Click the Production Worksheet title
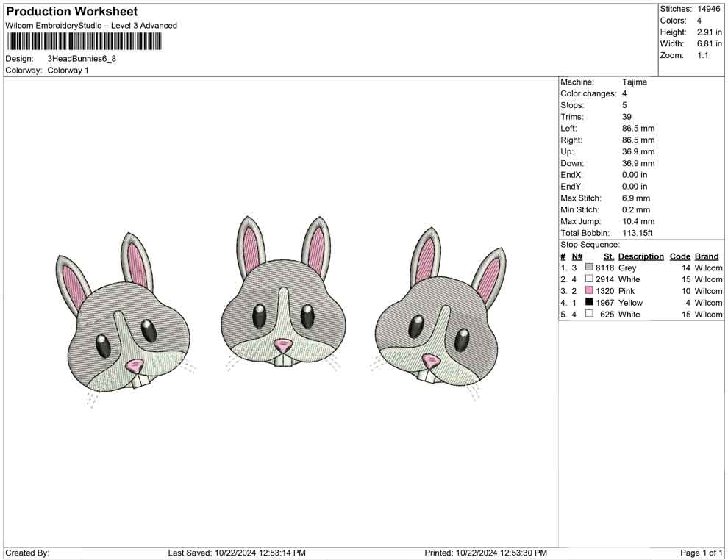 71,12
